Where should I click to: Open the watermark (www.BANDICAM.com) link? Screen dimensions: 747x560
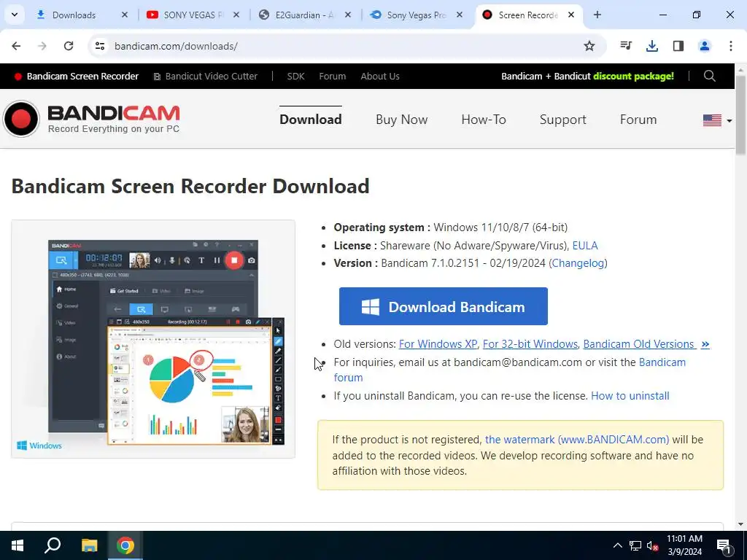[x=577, y=440]
